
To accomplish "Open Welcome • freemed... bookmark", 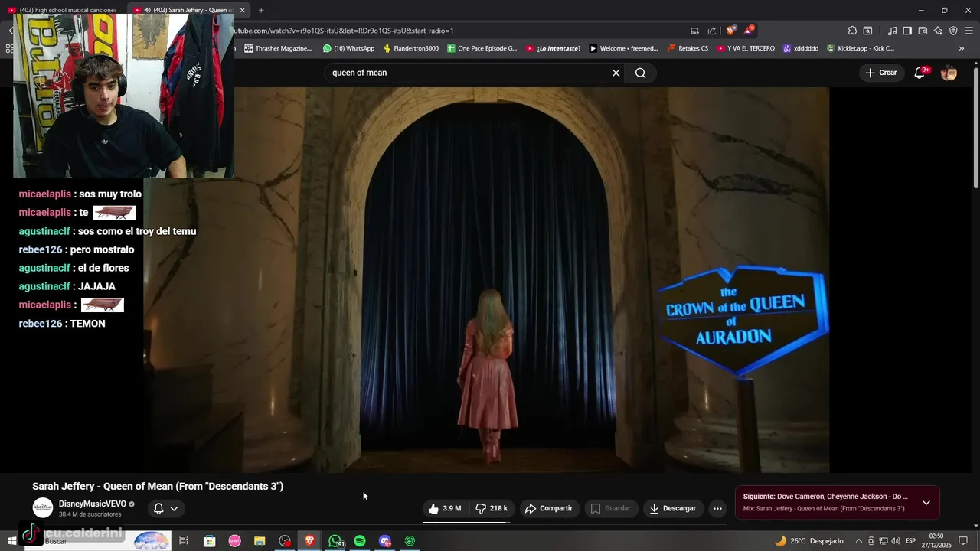I will point(624,48).
